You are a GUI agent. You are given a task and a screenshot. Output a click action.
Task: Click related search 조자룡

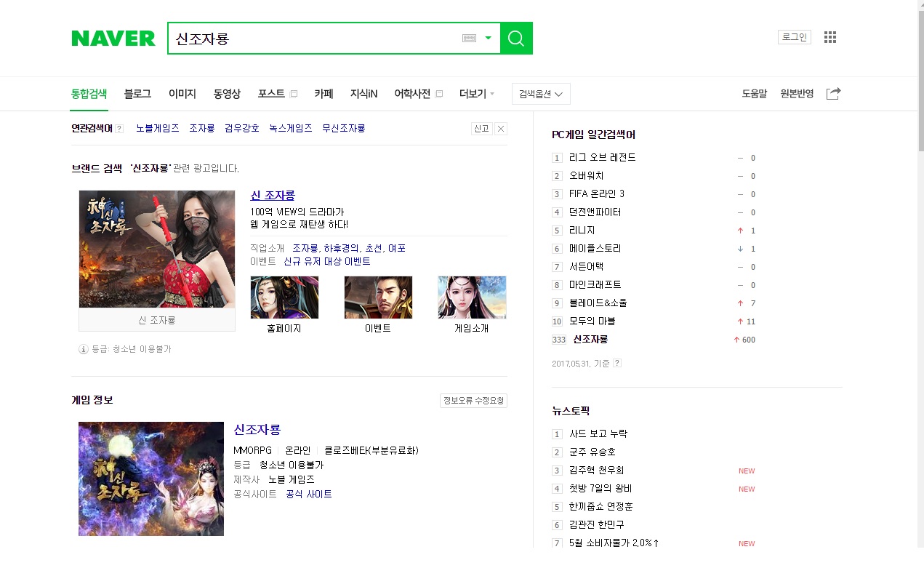(x=202, y=128)
